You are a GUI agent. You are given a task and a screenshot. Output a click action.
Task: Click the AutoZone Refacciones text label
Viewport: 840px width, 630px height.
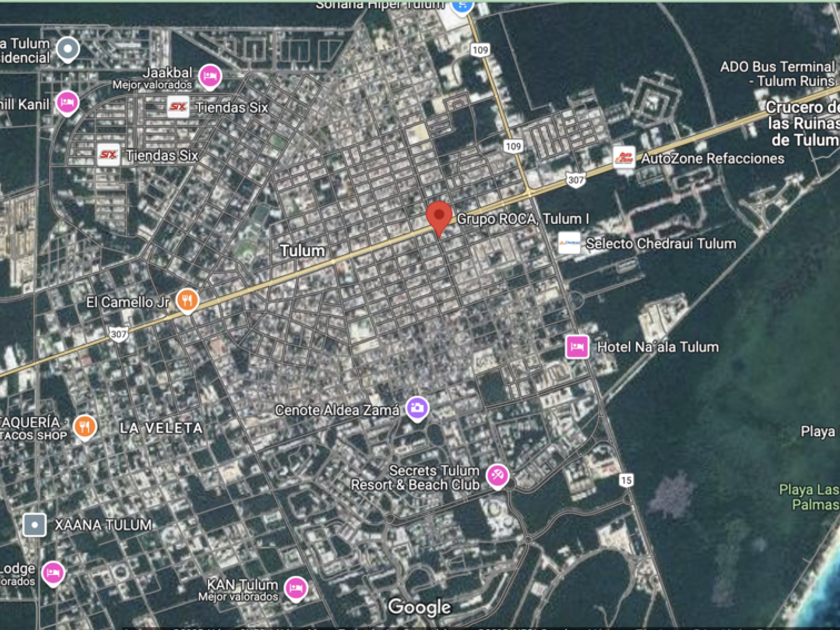[712, 159]
